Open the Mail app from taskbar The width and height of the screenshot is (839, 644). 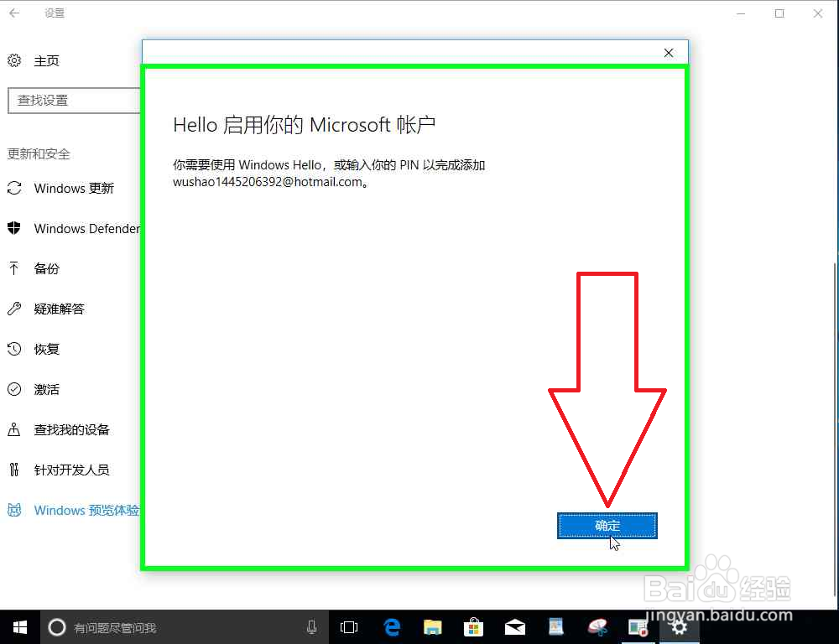tap(515, 627)
